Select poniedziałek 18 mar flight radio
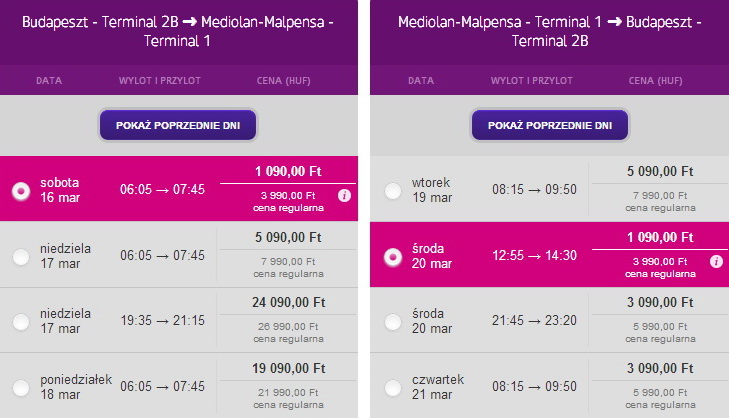The image size is (729, 418). (21, 387)
